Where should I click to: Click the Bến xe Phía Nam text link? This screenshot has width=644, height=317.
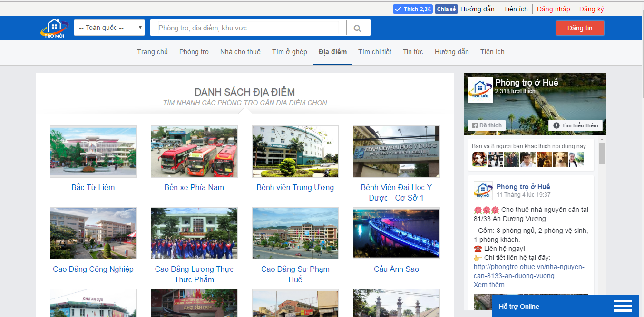coord(194,187)
